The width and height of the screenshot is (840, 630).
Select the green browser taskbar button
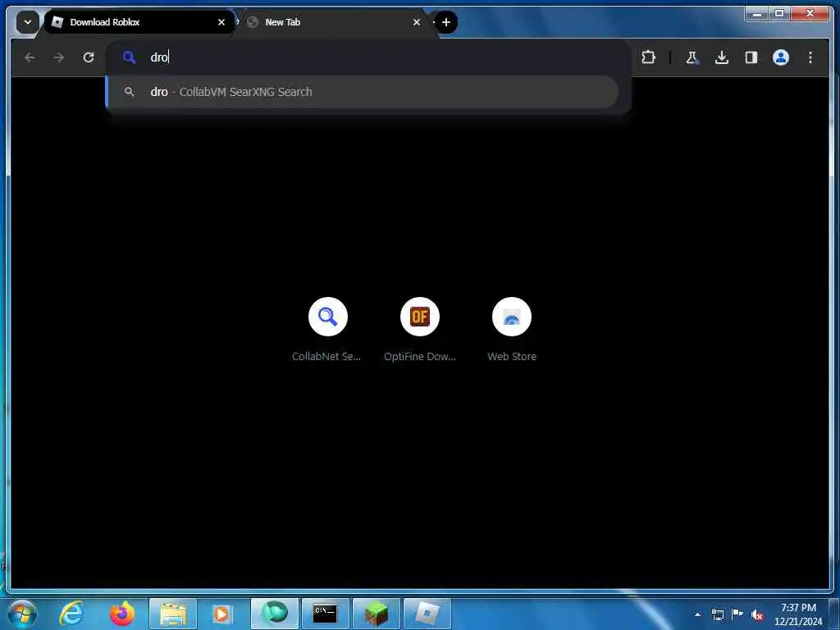click(274, 614)
